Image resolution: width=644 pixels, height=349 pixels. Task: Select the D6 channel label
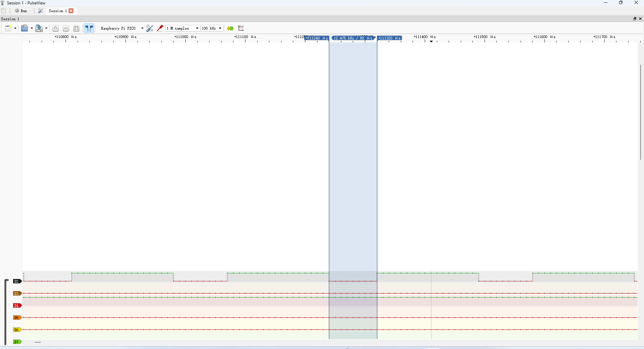point(17,330)
